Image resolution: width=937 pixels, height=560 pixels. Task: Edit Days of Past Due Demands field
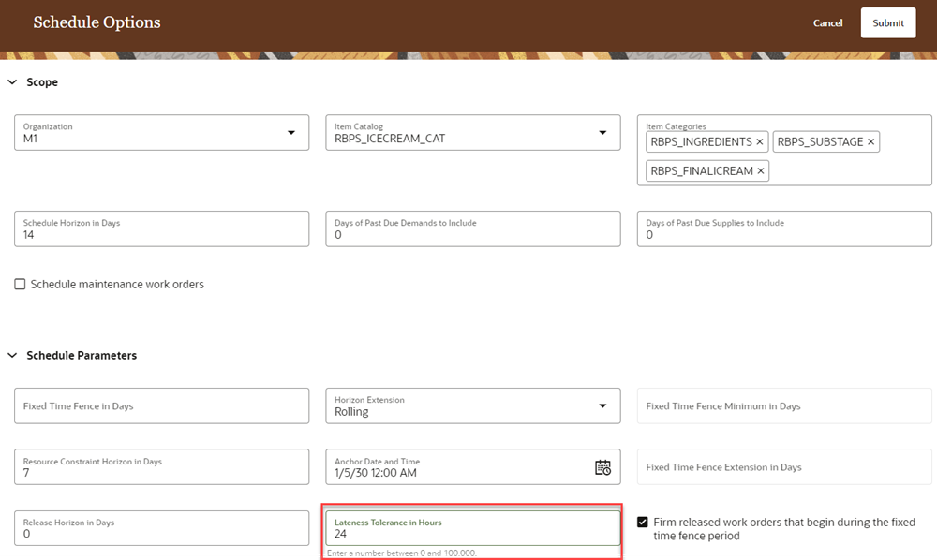472,228
